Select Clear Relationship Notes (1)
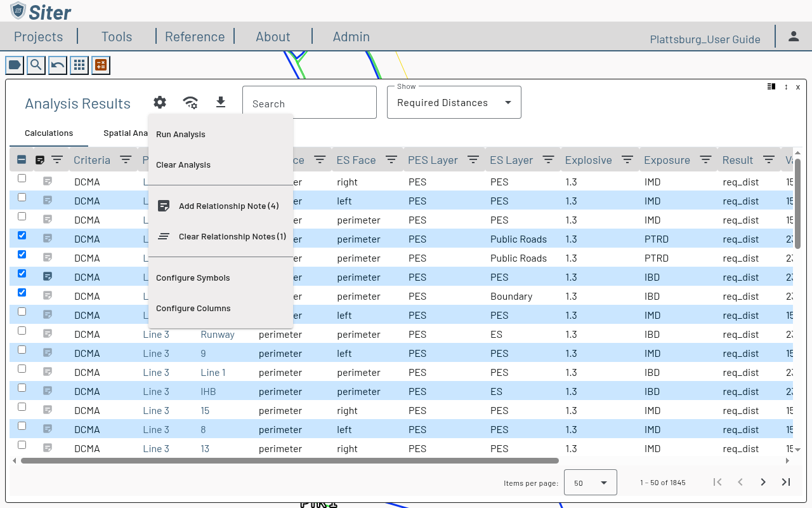The image size is (812, 508). pyautogui.click(x=221, y=236)
